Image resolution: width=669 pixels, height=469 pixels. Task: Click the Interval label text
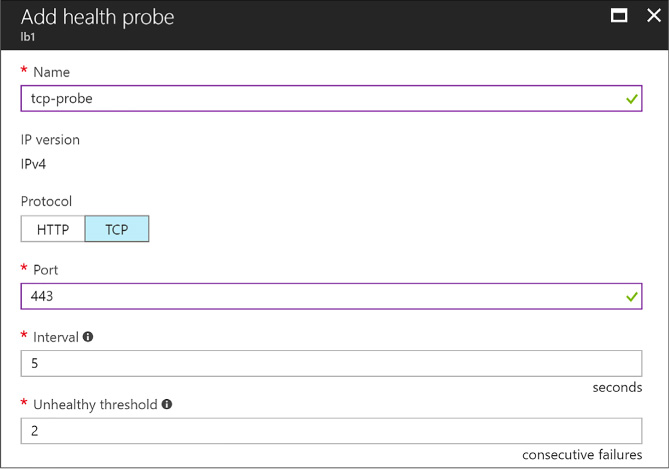(x=55, y=337)
